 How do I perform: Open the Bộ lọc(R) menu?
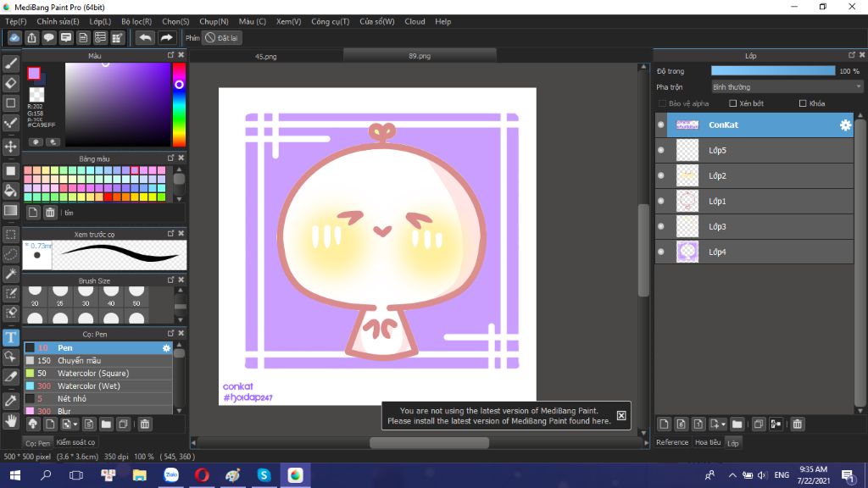pos(136,21)
